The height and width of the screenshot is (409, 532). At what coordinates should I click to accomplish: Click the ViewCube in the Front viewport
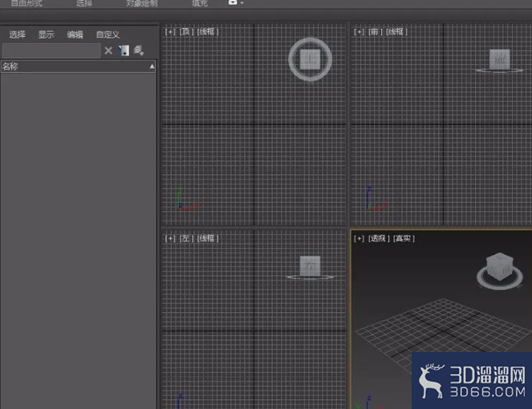499,59
